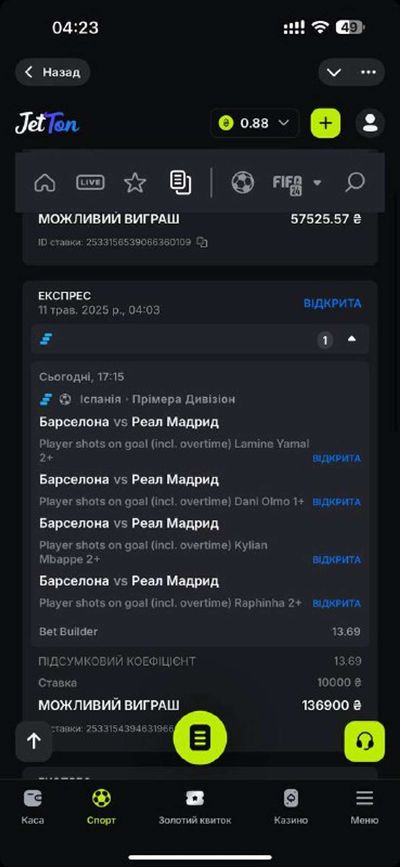The width and height of the screenshot is (400, 867).
Task: Open the search magnifier icon
Action: click(x=355, y=182)
